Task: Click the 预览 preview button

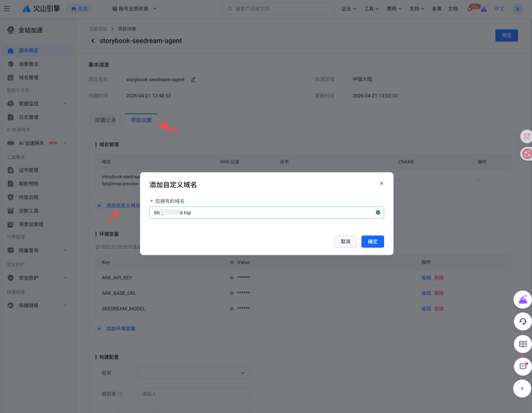Action: click(506, 35)
